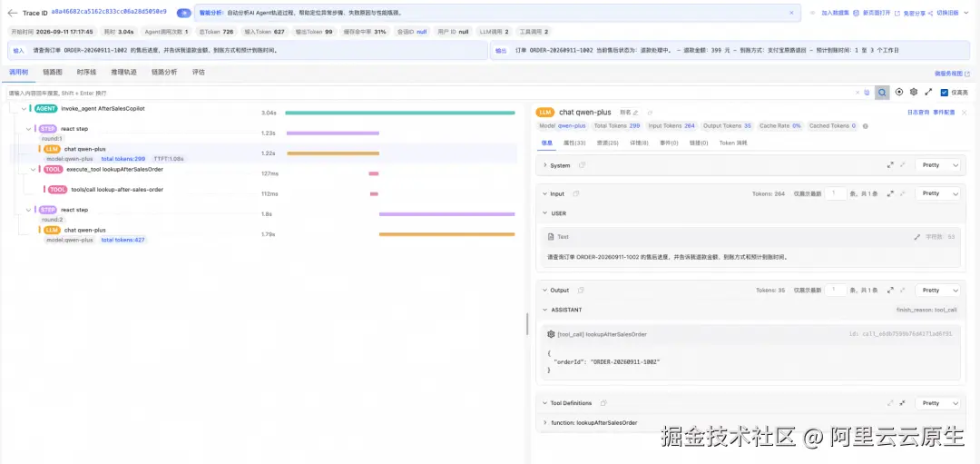Click 切换旧版 to switch version
Viewport: 980px width, 464px height.
pyautogui.click(x=947, y=13)
